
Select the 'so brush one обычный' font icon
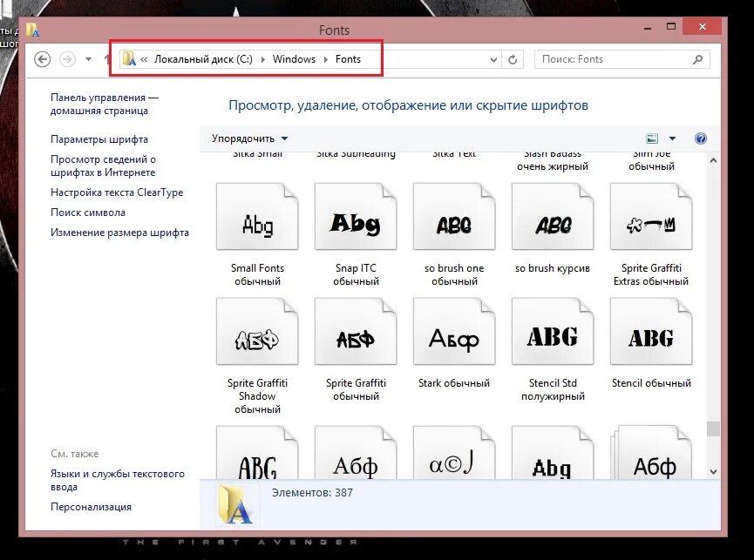tap(454, 216)
